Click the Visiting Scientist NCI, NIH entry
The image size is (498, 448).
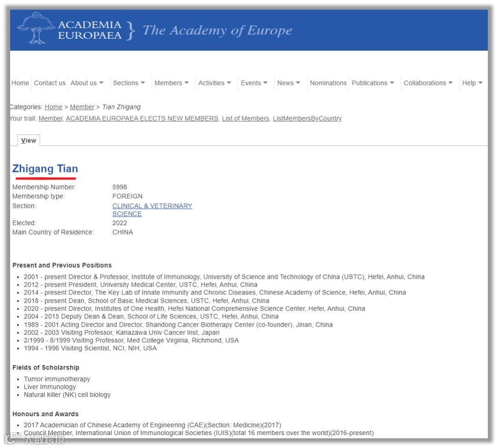[90, 348]
